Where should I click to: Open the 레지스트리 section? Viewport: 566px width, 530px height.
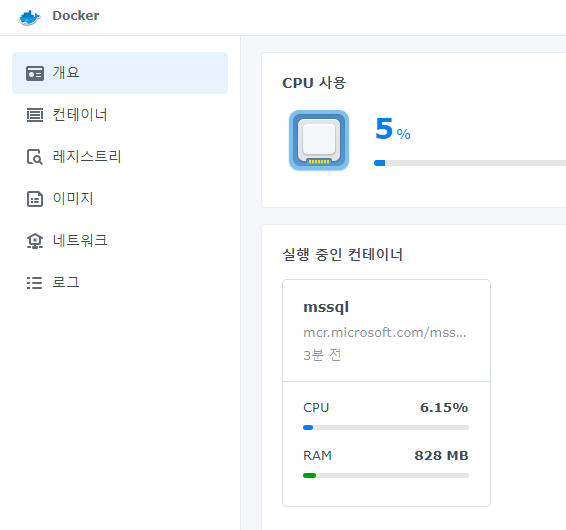[120, 157]
